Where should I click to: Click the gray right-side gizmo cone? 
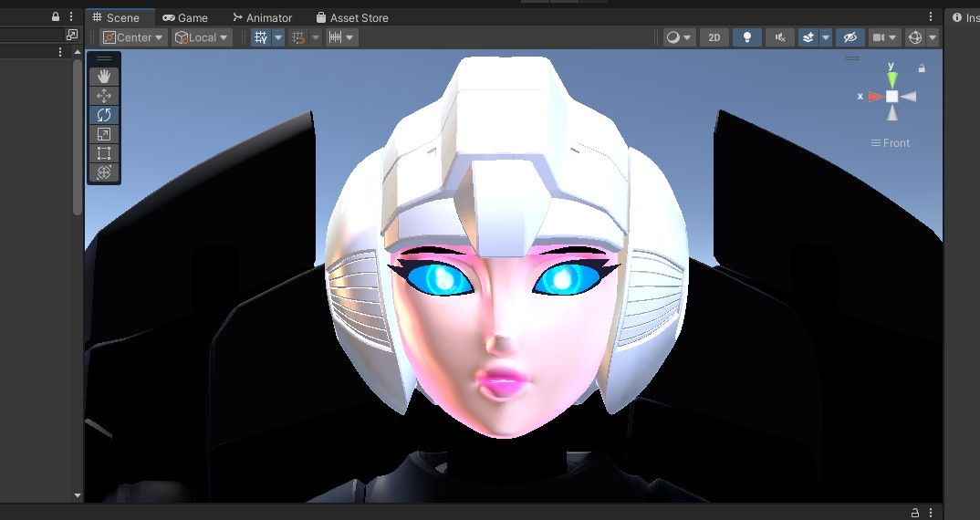pos(909,97)
